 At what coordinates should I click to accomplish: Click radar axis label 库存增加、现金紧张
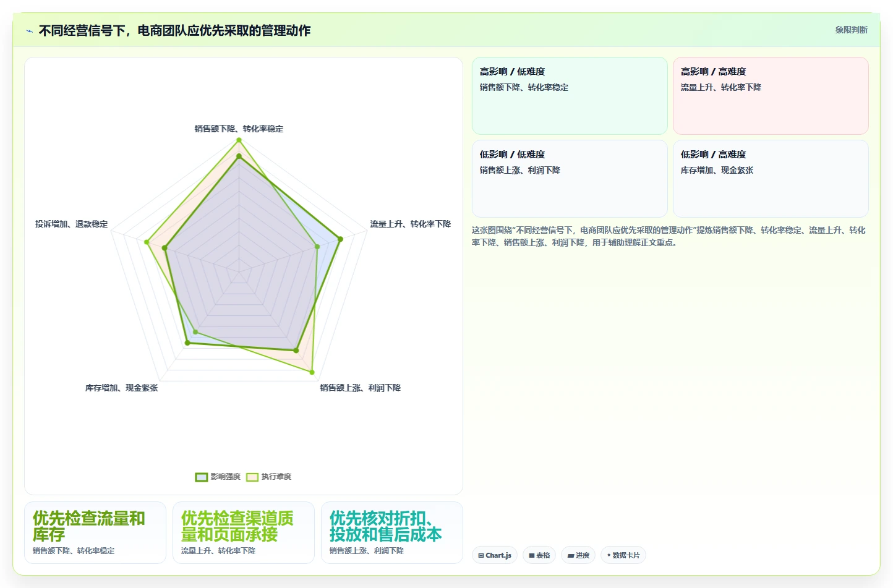click(121, 388)
